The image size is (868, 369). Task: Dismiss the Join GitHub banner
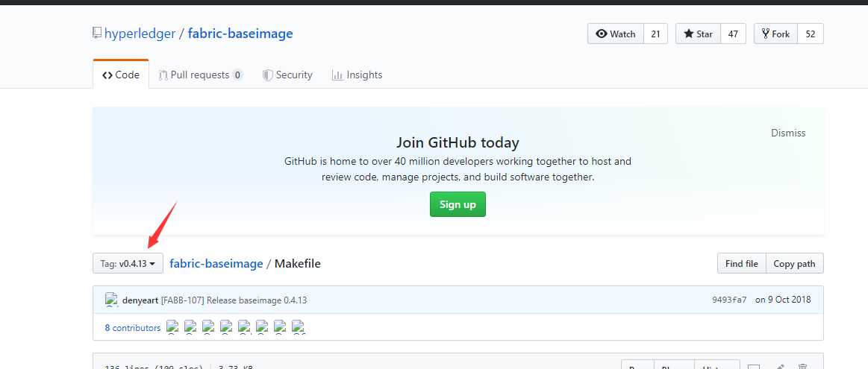coord(788,133)
